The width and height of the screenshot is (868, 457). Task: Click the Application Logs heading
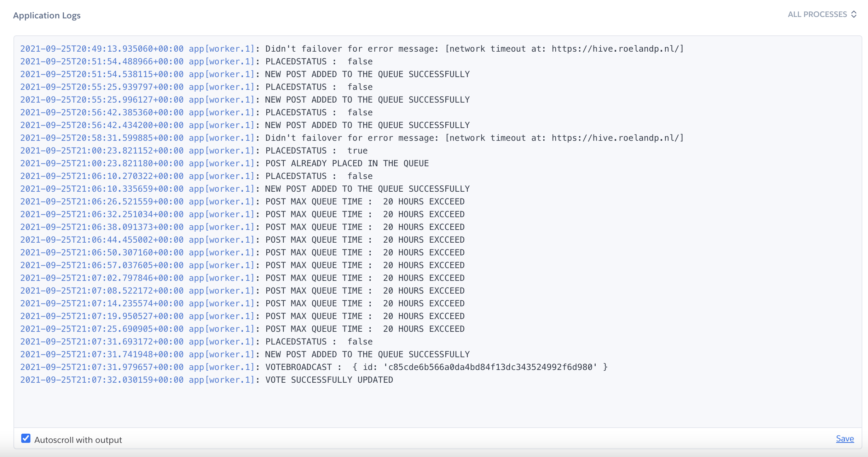pyautogui.click(x=47, y=16)
